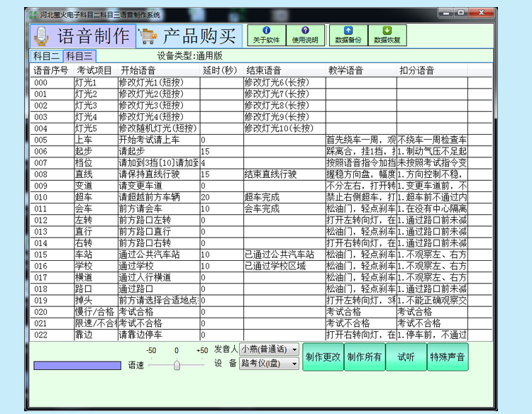Click the 关于软件 about software button
The width and height of the screenshot is (532, 414).
(x=266, y=35)
